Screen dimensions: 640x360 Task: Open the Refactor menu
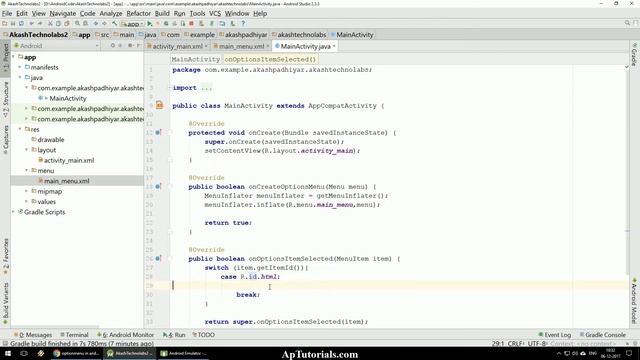tap(138, 13)
